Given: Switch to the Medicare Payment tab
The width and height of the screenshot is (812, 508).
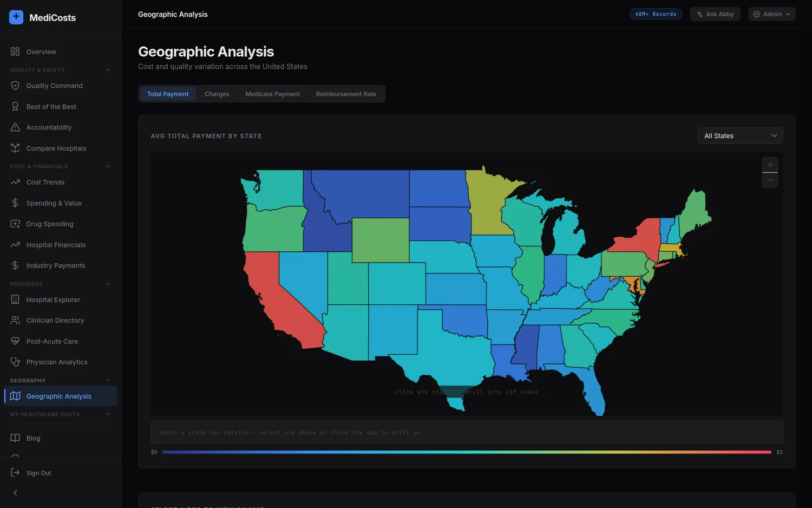Looking at the screenshot, I should coord(272,94).
